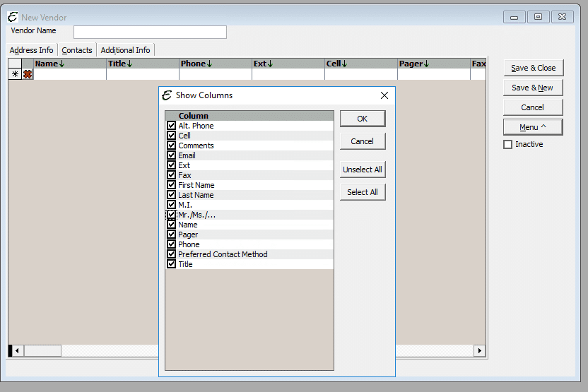Sort by the Name column header
Image resolution: width=588 pixels, height=392 pixels.
[x=70, y=64]
